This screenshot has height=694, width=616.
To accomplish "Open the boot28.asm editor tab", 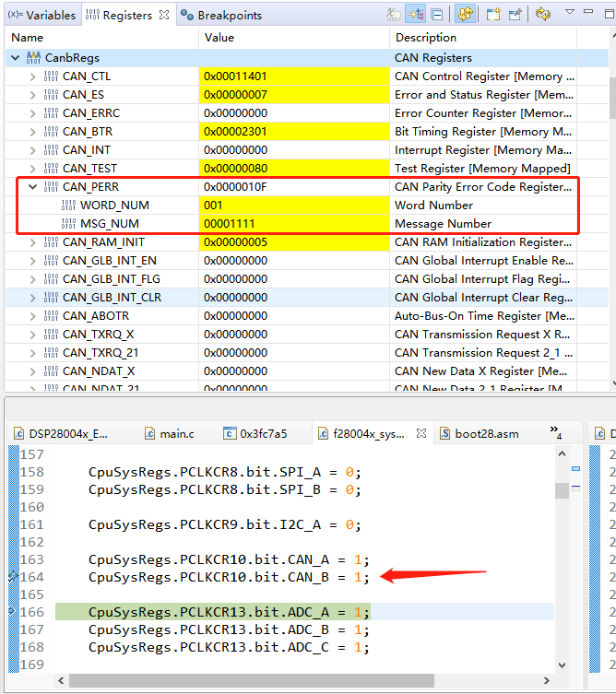I will coord(480,434).
